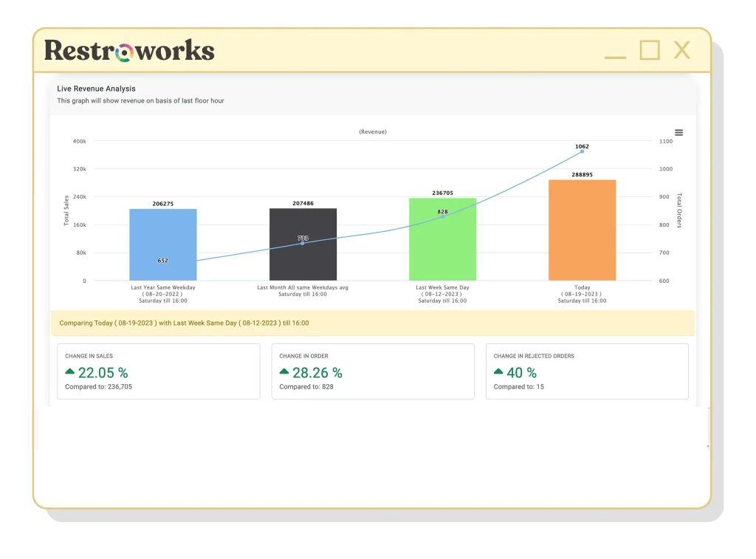
Task: Click the green up-arrow on Change in Sales
Action: click(69, 373)
